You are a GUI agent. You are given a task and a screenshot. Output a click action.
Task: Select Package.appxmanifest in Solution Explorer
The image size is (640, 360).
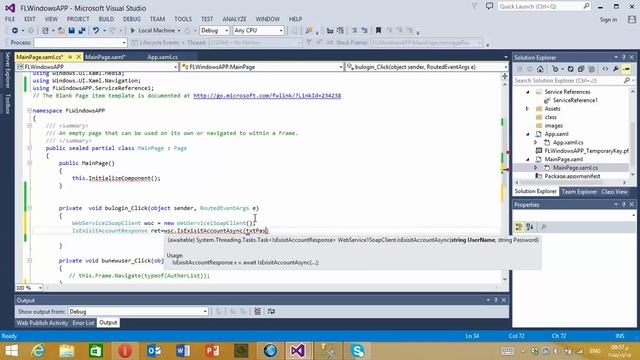pos(572,176)
